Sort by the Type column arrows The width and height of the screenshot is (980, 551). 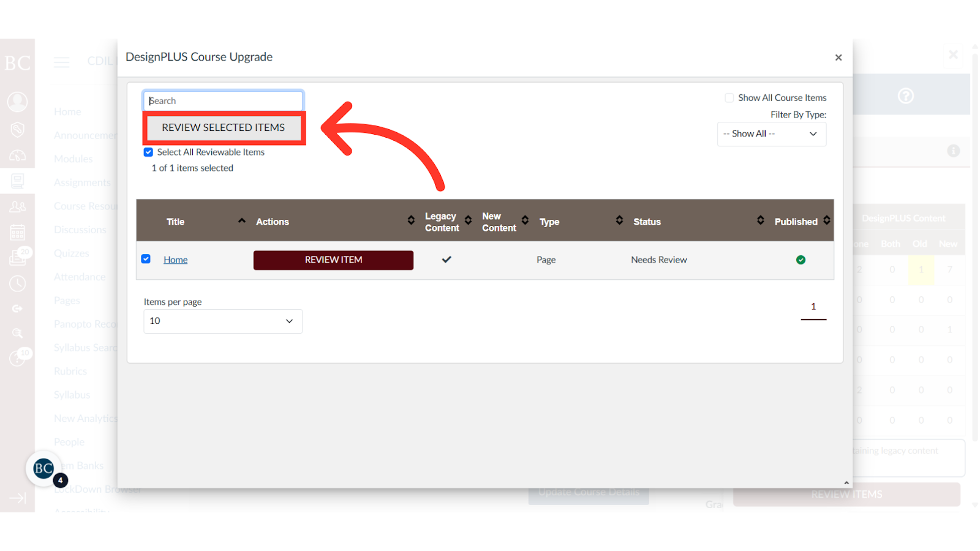pyautogui.click(x=619, y=220)
